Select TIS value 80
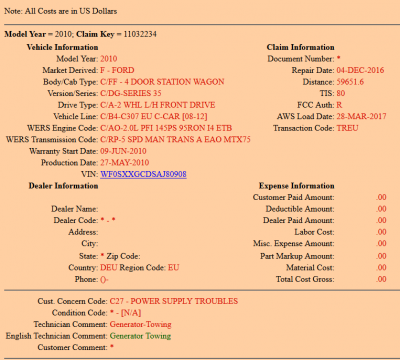The width and height of the screenshot is (400, 360). 341,93
